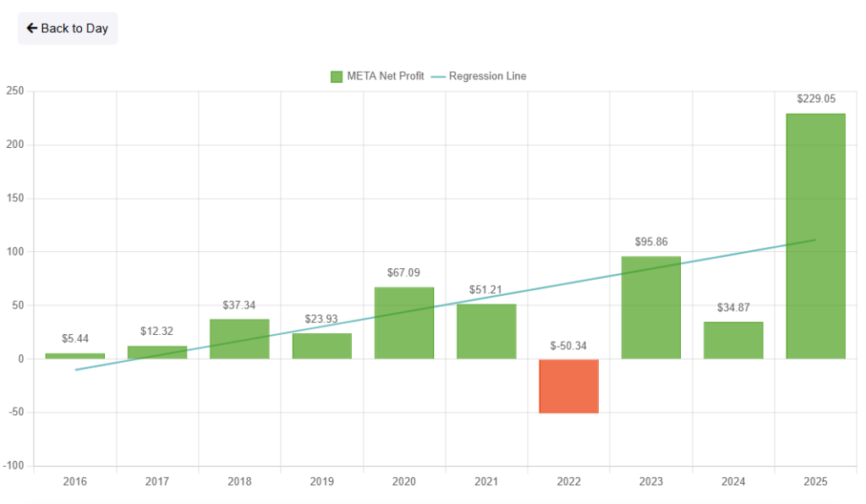
Task: Click the $5.44 value label
Action: tap(75, 338)
